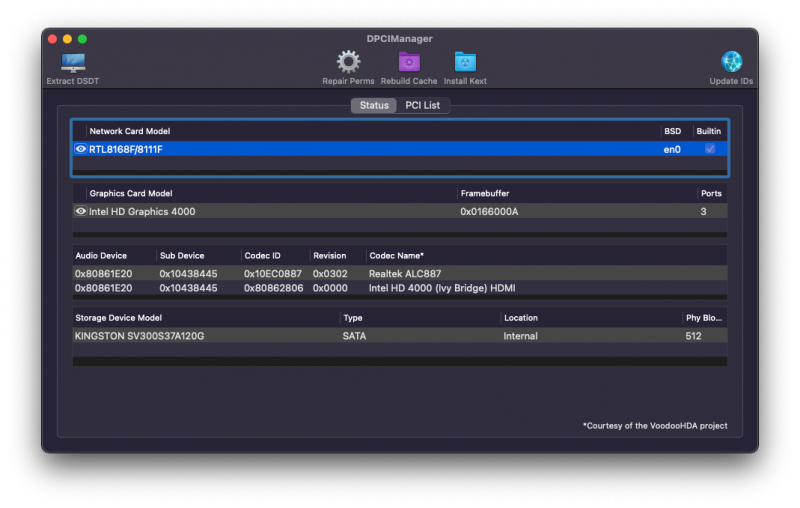Toggle the eye icon beside Intel HD Graphics 4000
The height and width of the screenshot is (508, 800).
click(81, 211)
